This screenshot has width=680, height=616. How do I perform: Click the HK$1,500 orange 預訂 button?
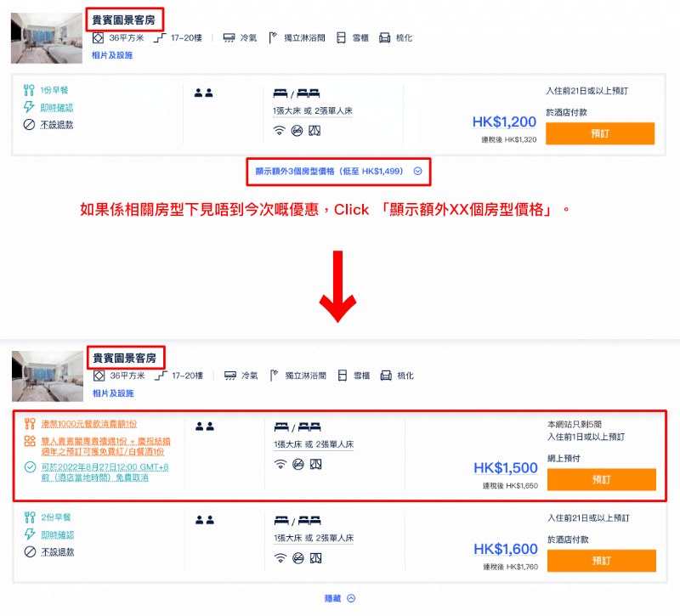[602, 479]
